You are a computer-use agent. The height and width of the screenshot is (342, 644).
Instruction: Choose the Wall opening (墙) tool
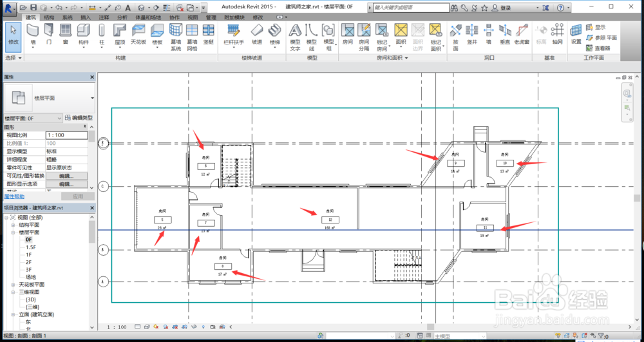click(488, 35)
